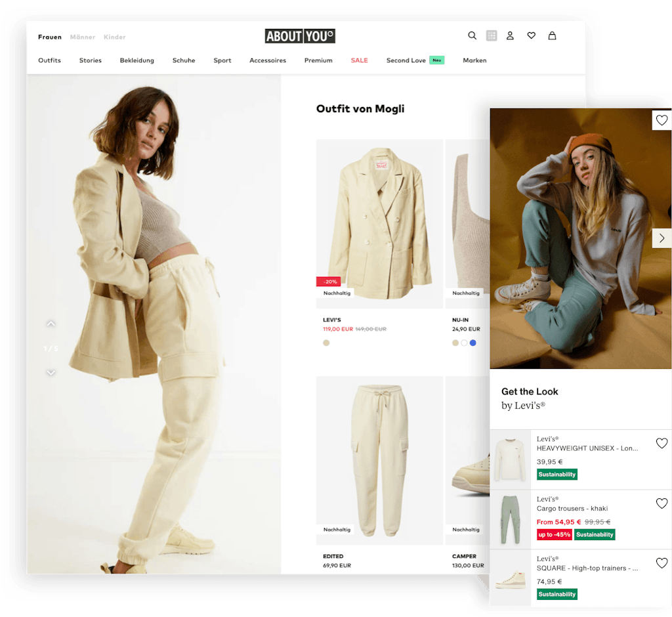Select beige swatch under Levi's blazer
672x617 pixels.
pyautogui.click(x=326, y=343)
